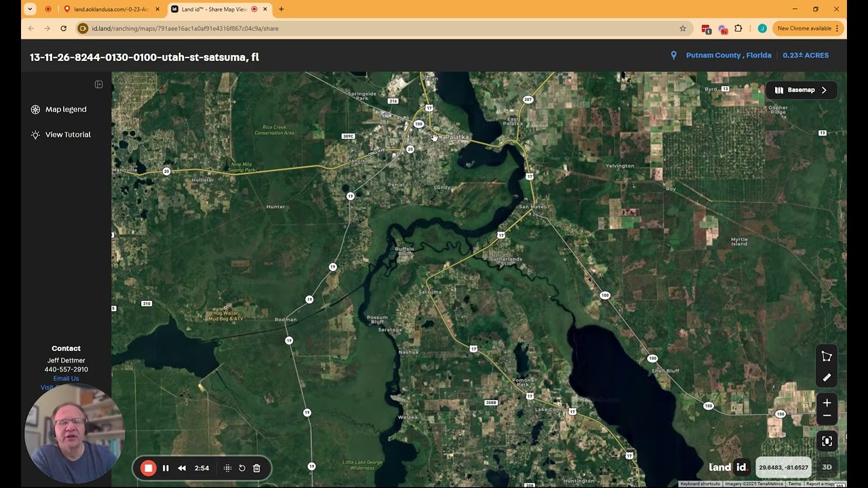Open the Map legend

pos(59,109)
